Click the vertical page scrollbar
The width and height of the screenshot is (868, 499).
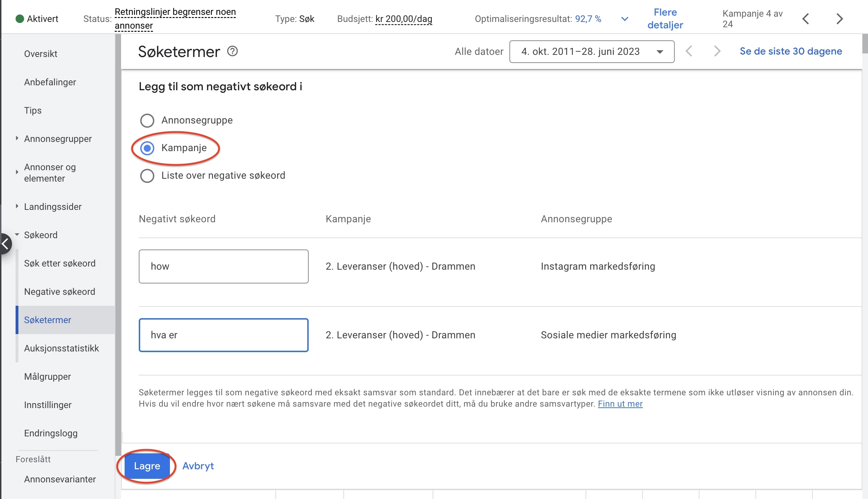pyautogui.click(x=865, y=44)
